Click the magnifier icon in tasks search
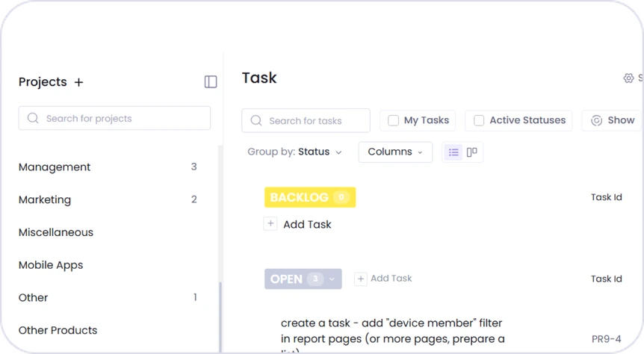 click(256, 120)
